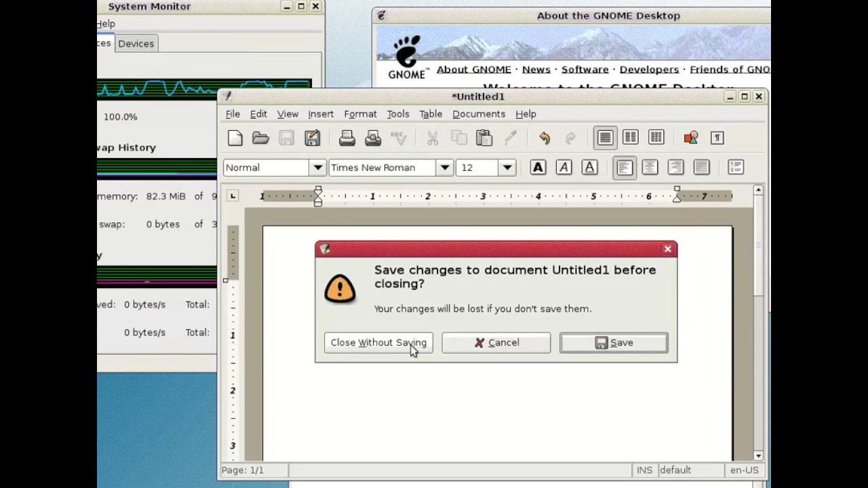Screen dimensions: 868x488
Task: Open the Table menu
Action: point(431,114)
